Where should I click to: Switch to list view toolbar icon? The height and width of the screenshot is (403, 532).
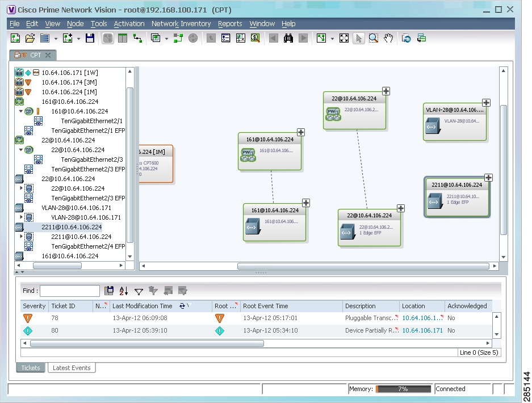click(123, 38)
